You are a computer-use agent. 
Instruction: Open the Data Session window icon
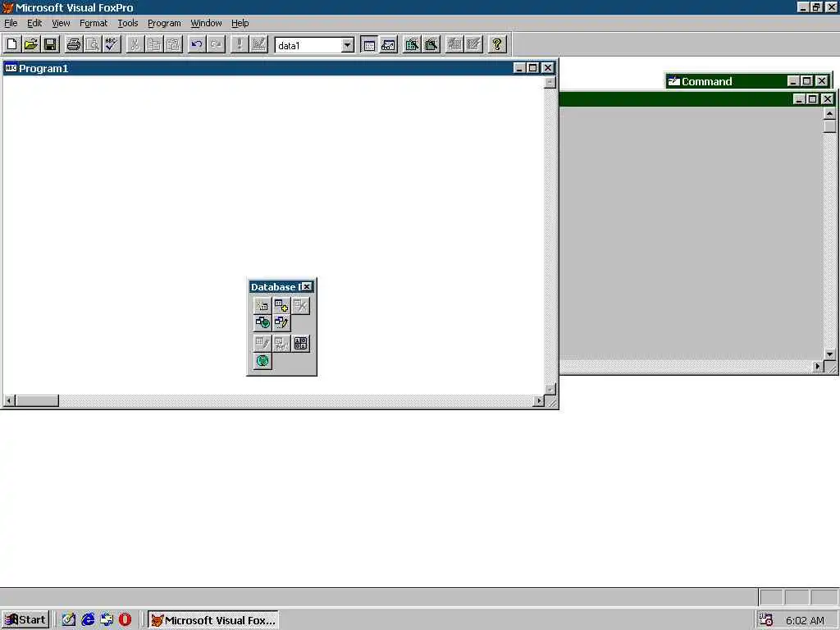pyautogui.click(x=388, y=44)
